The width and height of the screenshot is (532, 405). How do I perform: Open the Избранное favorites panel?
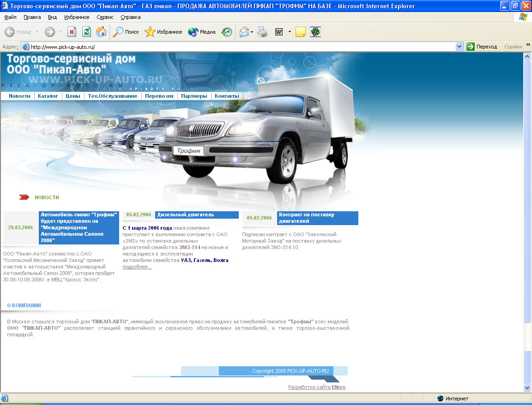(x=163, y=32)
